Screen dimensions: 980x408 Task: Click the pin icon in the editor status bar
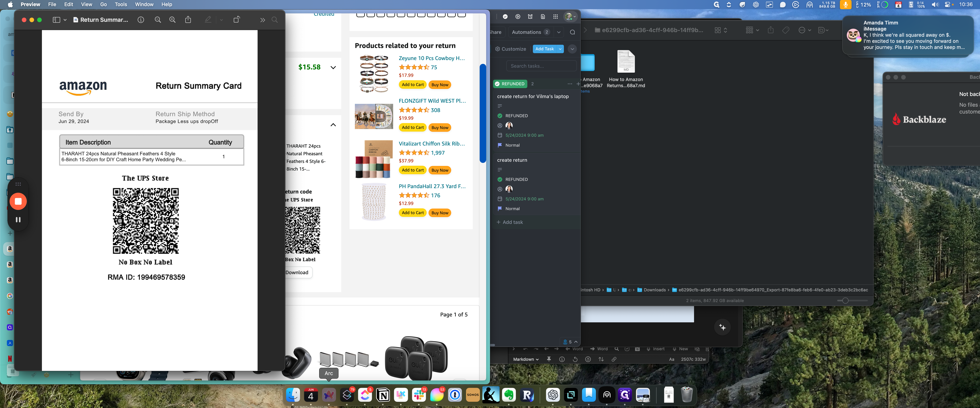[549, 359]
